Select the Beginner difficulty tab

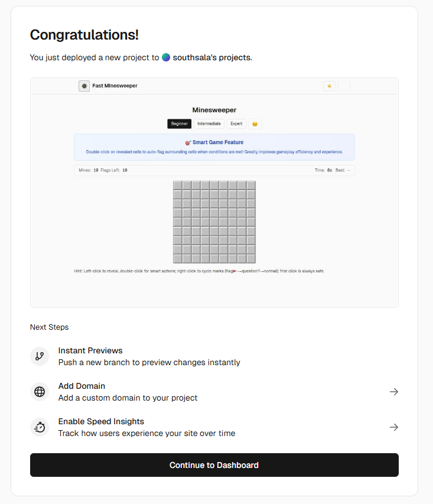coord(179,123)
